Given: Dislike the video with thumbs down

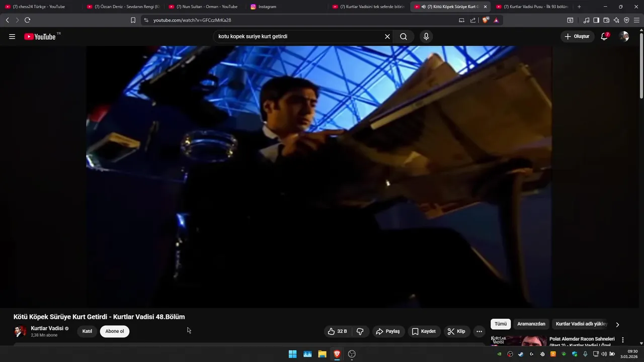Looking at the screenshot, I should click(360, 331).
